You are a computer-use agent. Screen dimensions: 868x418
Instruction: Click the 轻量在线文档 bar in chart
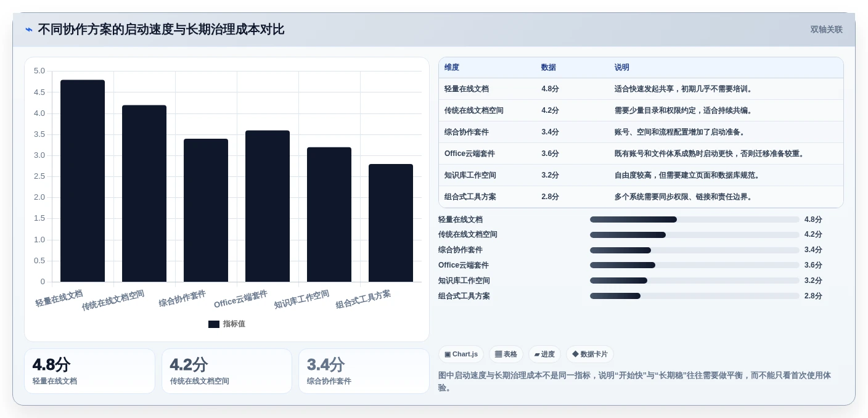(83, 181)
